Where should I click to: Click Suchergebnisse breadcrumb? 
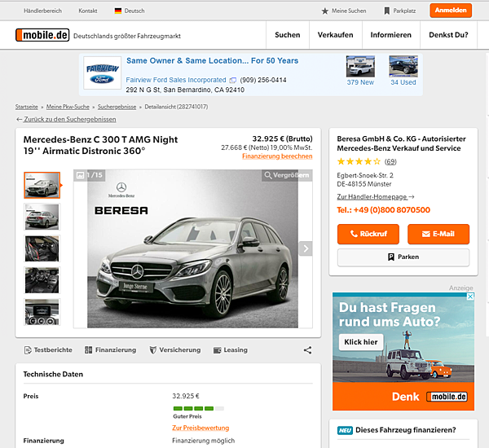(117, 107)
